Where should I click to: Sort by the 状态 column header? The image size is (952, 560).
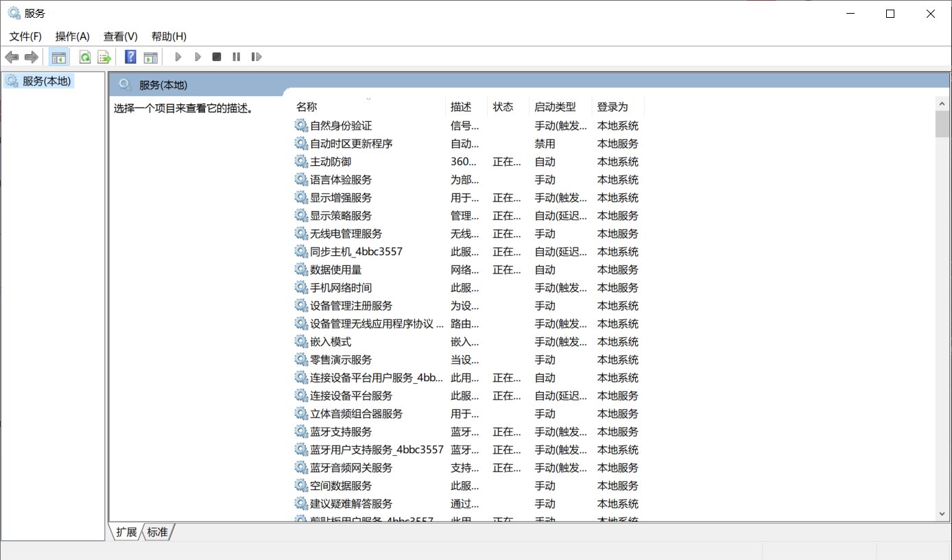point(508,107)
